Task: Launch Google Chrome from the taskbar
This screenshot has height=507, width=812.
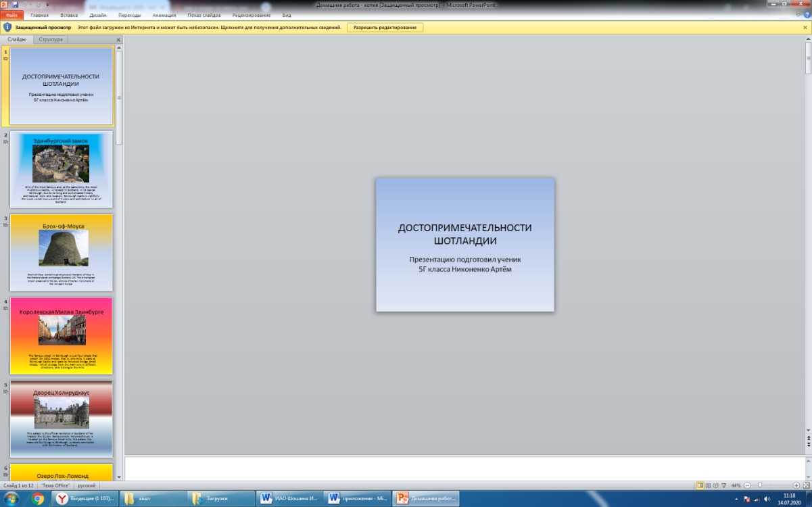Action: tap(38, 499)
